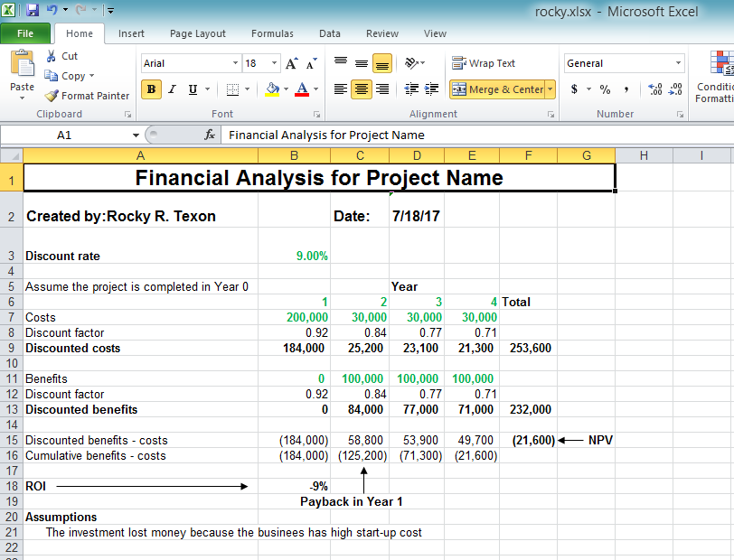Screen dimensions: 734x560
Task: Click the Insert Function fx icon
Action: (x=210, y=135)
